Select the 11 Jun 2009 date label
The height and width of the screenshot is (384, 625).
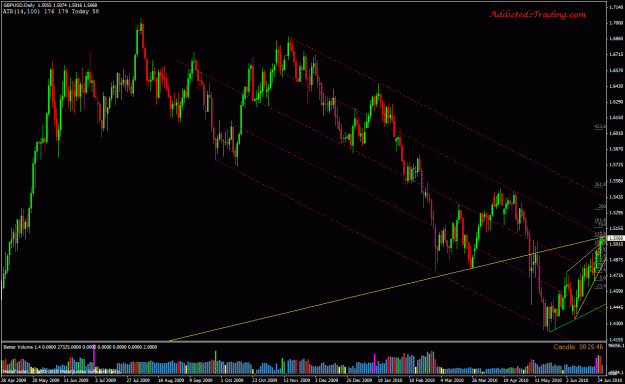[76, 380]
